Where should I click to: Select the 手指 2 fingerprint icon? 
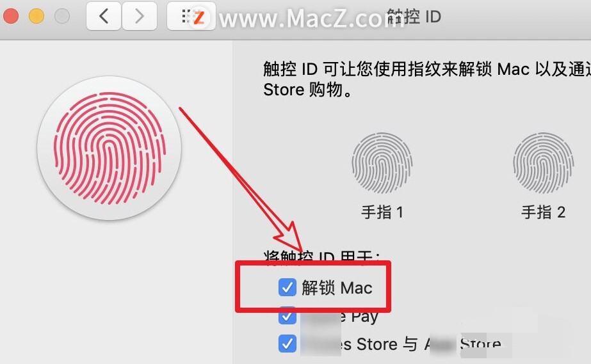tap(543, 162)
